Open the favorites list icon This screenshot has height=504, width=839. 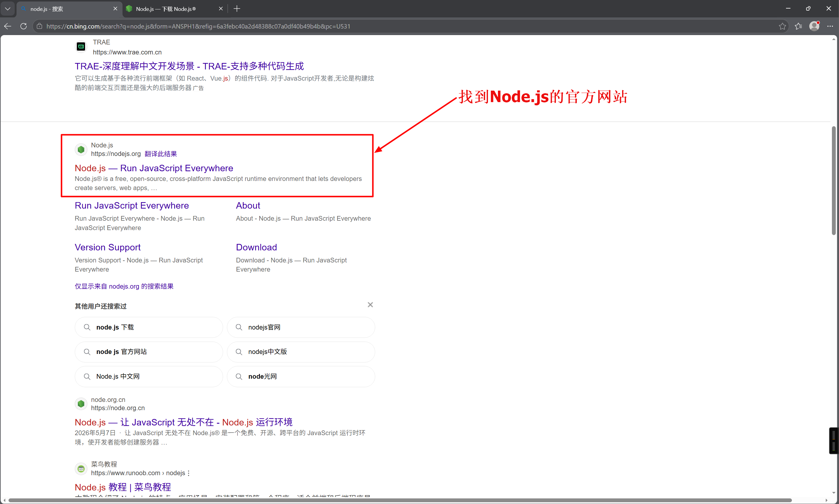[x=798, y=26]
